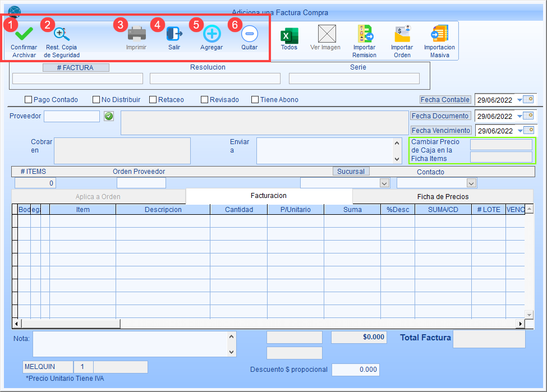Toggle the Retaceo checkbox

point(153,100)
